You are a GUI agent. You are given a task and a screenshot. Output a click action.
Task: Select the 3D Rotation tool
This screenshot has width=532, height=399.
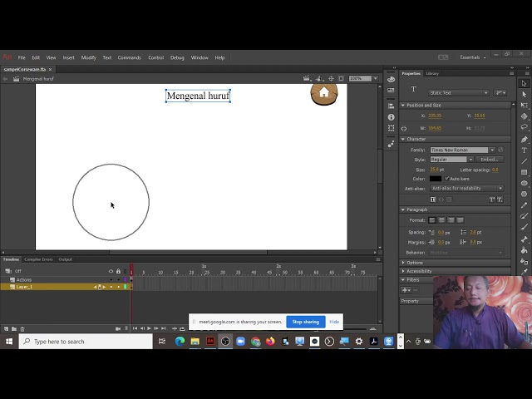pos(524,116)
